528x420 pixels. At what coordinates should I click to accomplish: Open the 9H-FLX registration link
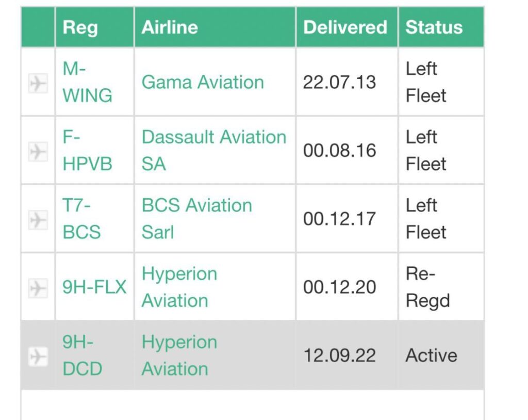tap(94, 287)
